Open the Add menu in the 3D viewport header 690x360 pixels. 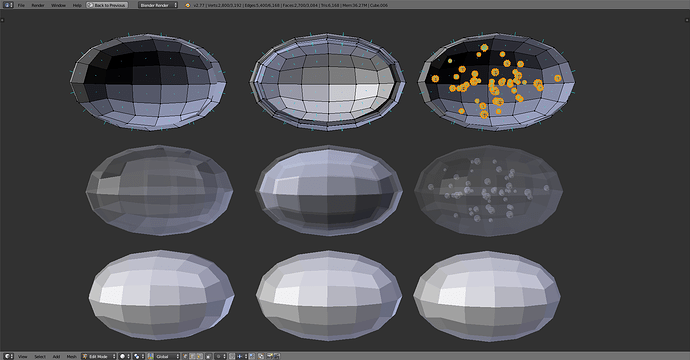[x=56, y=356]
